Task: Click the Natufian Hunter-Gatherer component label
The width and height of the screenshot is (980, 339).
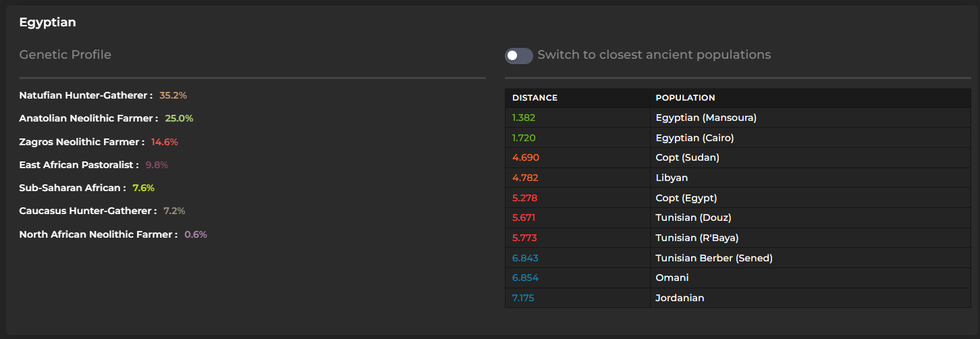Action: coord(86,95)
